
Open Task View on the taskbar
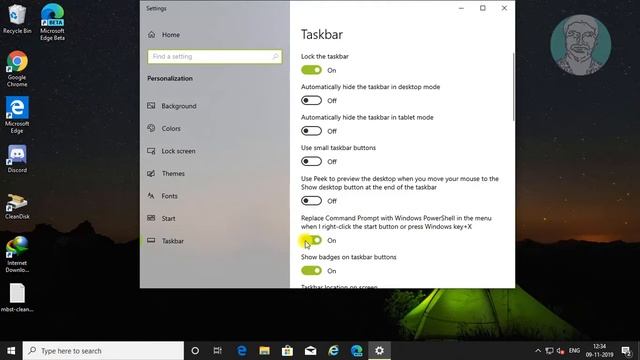pos(218,351)
